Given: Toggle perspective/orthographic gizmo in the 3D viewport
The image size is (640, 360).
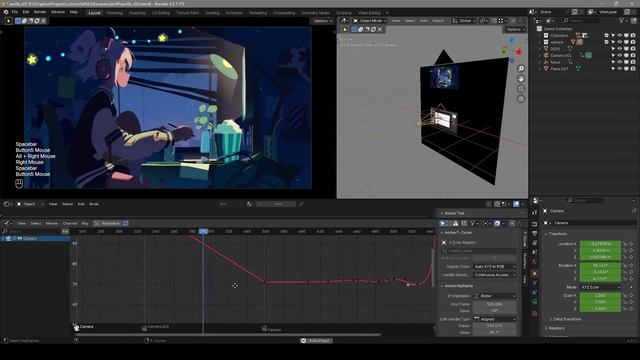Looking at the screenshot, I should [x=521, y=99].
